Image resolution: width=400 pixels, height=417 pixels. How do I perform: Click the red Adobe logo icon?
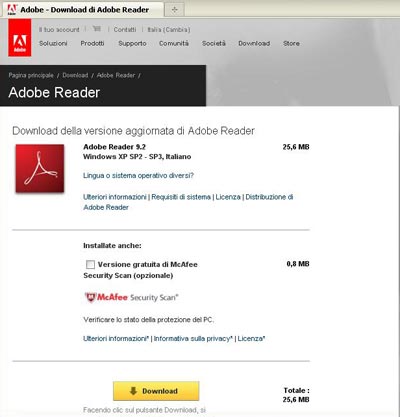point(20,38)
